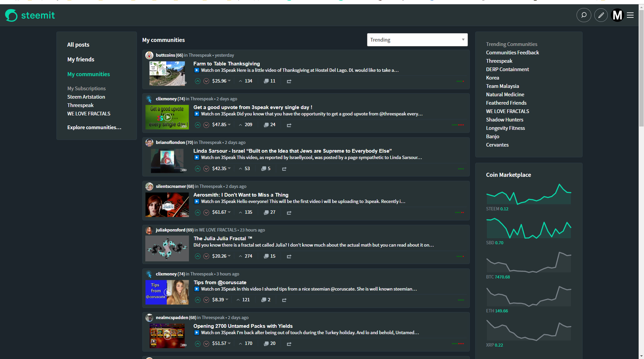Screen dimensions: 644x359
Task: Click Explore communities link
Action: (94, 127)
